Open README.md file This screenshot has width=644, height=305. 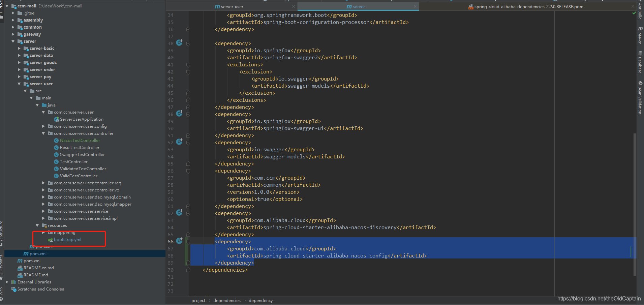(x=36, y=275)
